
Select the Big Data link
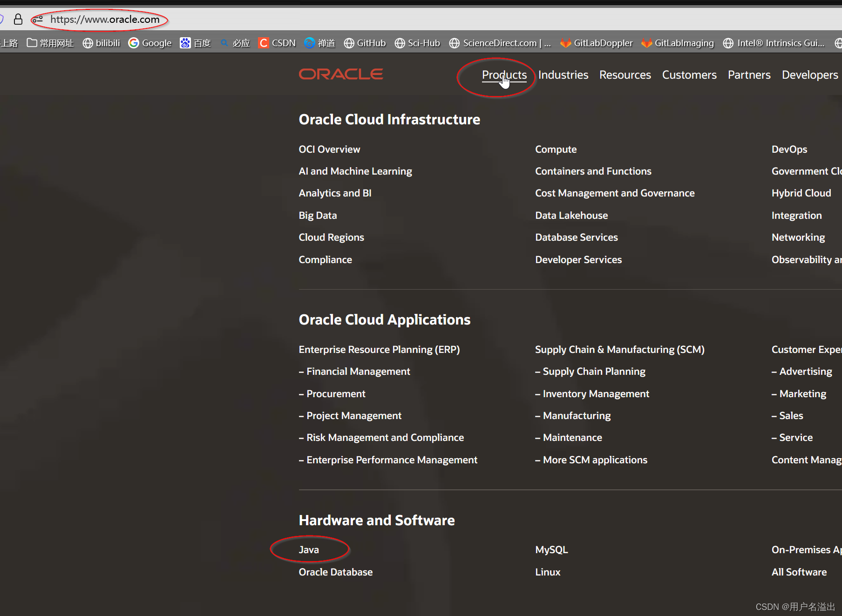tap(318, 216)
